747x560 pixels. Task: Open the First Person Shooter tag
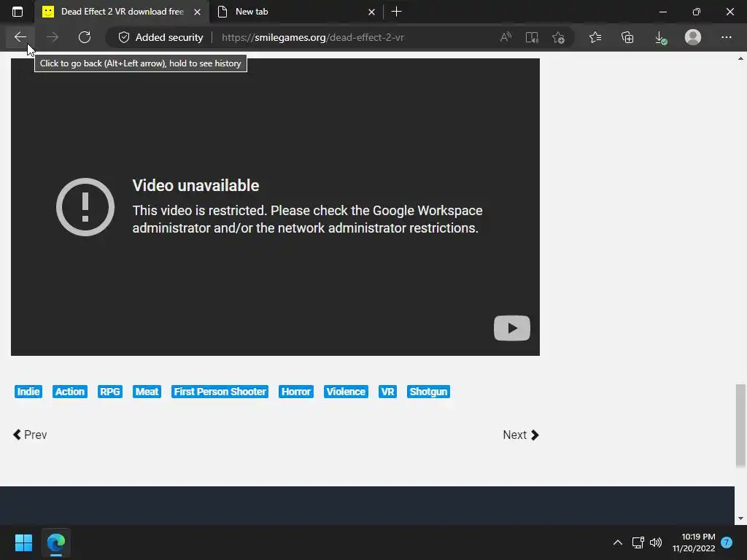point(220,392)
